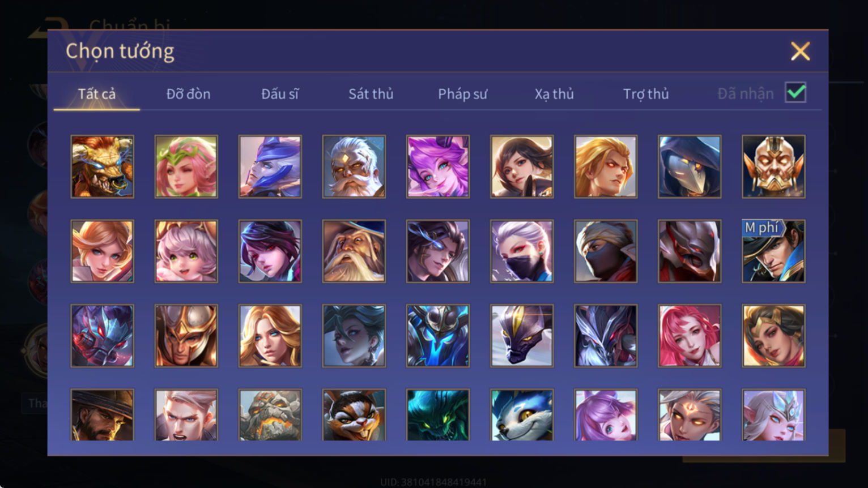The image size is (868, 488).
Task: Choose the pink-haired girl with leaf crown
Action: click(x=186, y=166)
